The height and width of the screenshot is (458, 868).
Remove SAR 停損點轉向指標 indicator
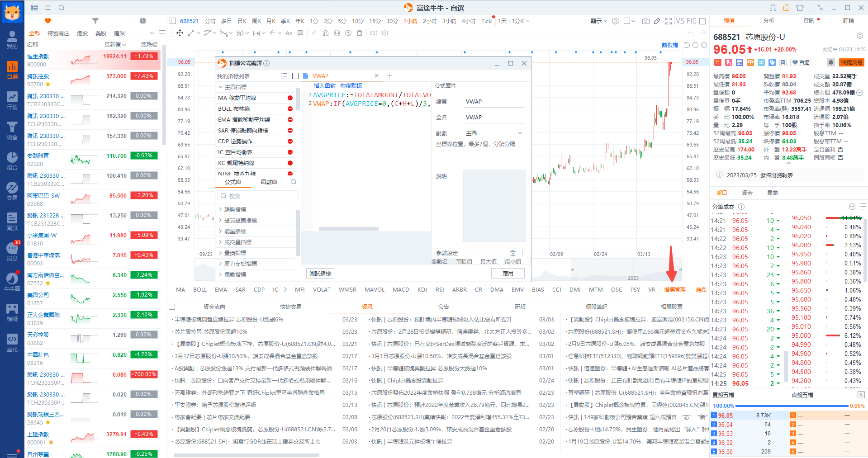tap(290, 130)
